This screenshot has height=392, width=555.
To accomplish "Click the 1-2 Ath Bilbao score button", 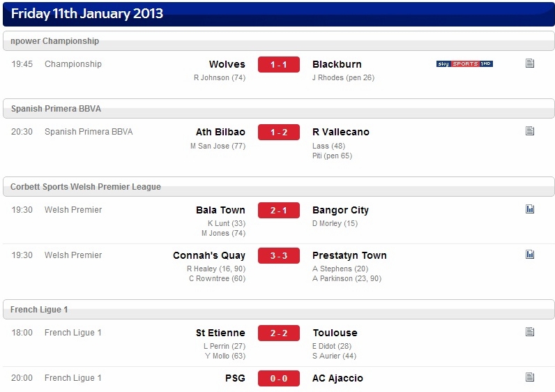I will click(x=279, y=132).
